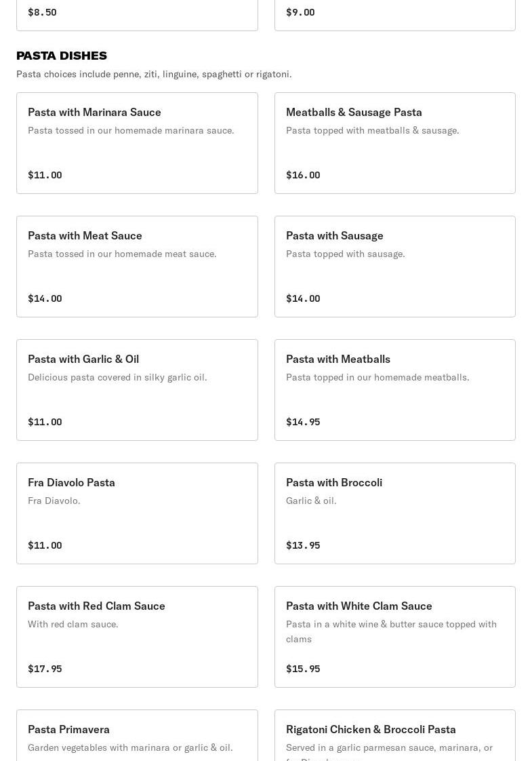Click the $16.00 price on Meatballs & Sausage

(x=303, y=175)
